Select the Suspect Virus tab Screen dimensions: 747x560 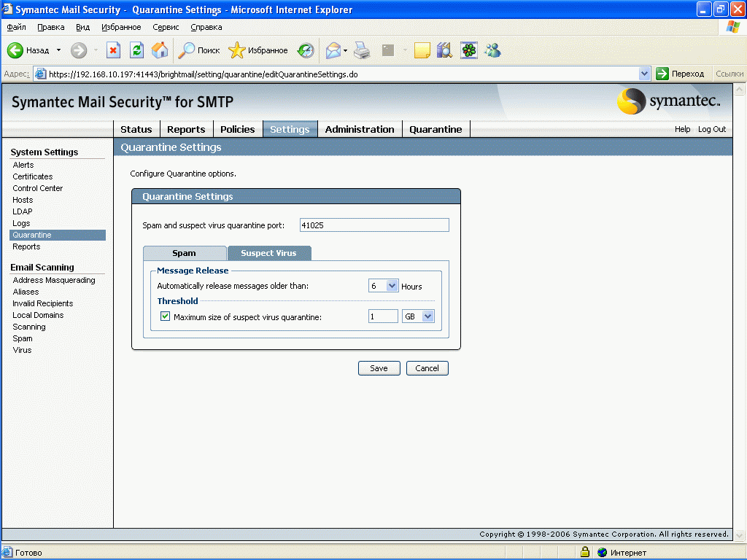269,253
